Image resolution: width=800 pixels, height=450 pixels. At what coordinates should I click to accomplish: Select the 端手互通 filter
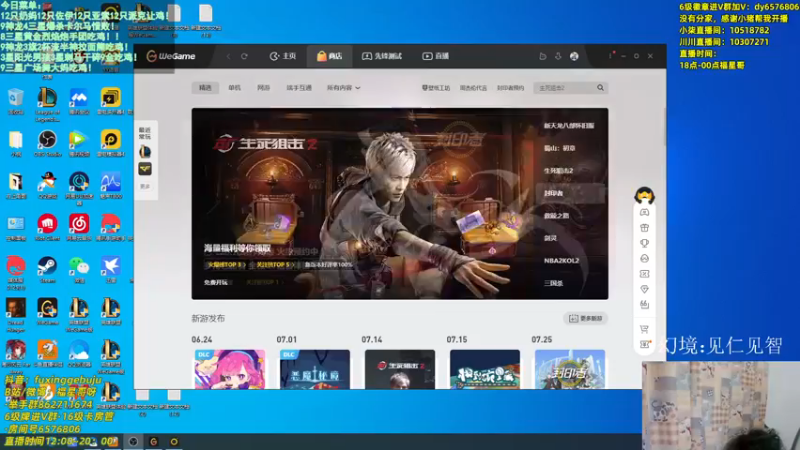[x=299, y=88]
